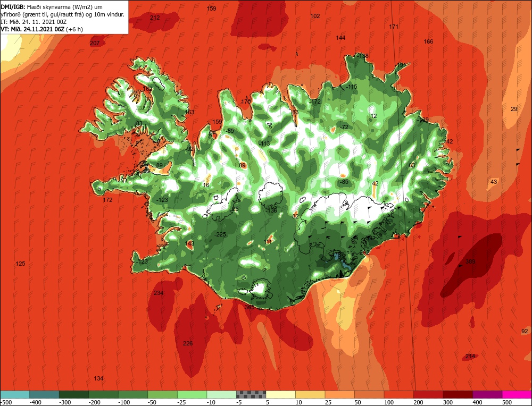Click the light green -25 to -10 swatch
The image size is (532, 406).
point(192,394)
